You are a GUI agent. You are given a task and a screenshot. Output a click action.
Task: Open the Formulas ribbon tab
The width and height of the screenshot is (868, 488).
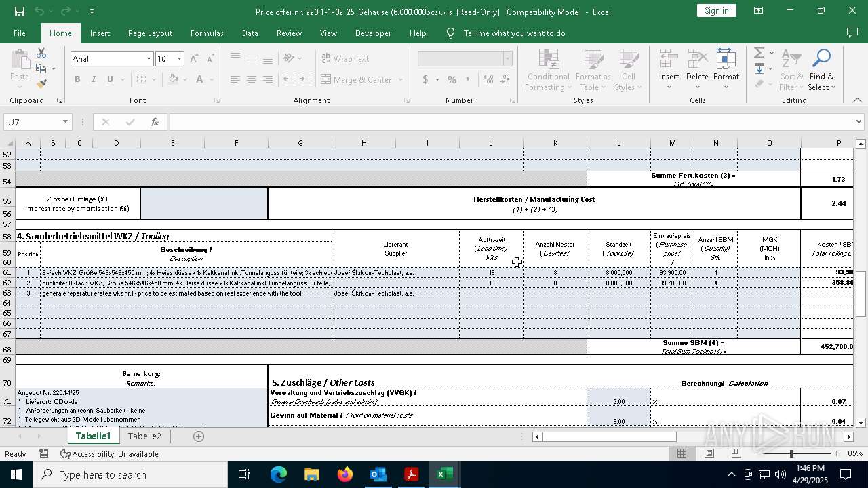point(207,33)
